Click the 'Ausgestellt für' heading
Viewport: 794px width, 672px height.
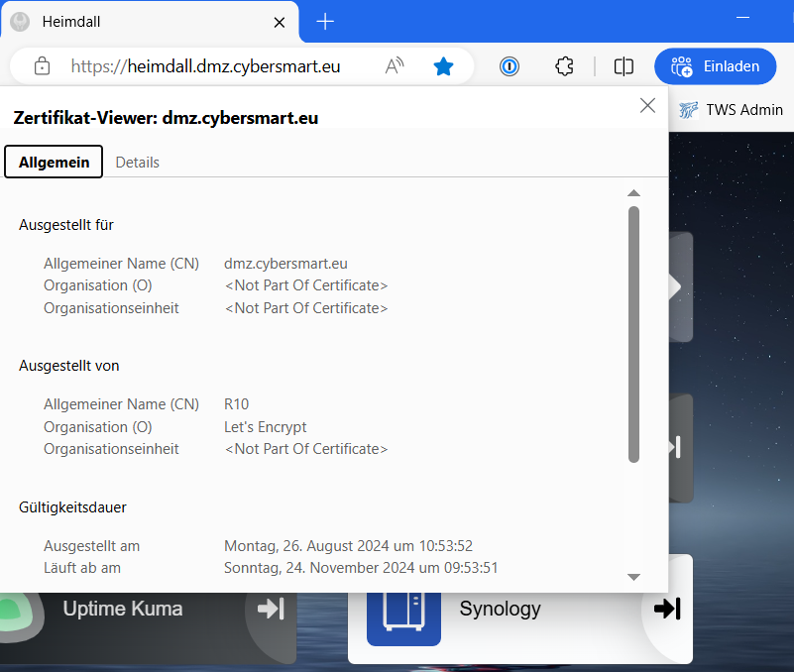[66, 225]
